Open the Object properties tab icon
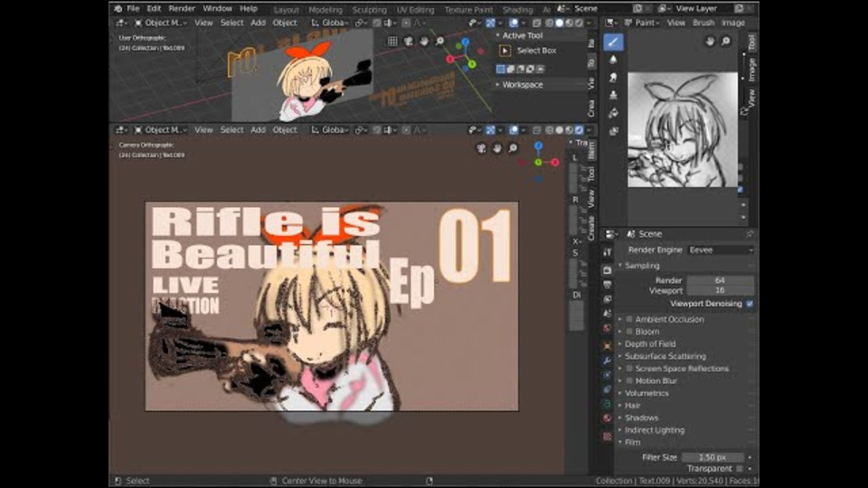Viewport: 868px width, 488px height. [608, 345]
